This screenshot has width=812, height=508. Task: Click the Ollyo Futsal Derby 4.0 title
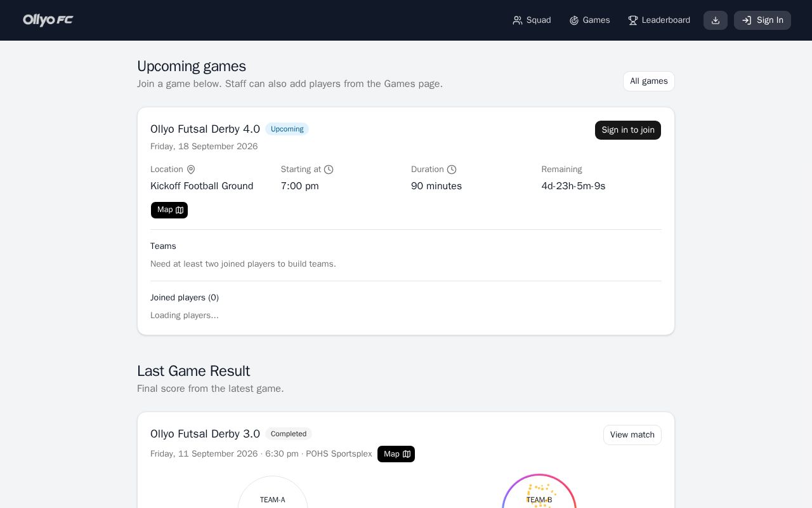click(205, 129)
